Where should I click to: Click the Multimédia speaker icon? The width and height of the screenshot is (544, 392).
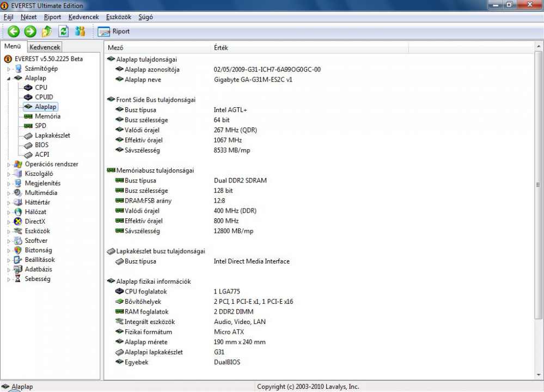tap(18, 193)
